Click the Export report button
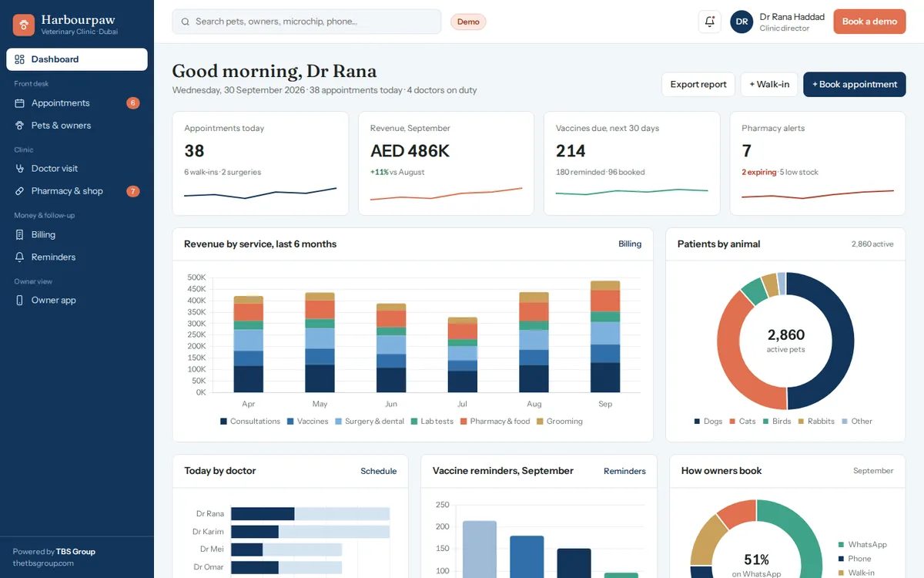924x578 pixels. click(698, 85)
